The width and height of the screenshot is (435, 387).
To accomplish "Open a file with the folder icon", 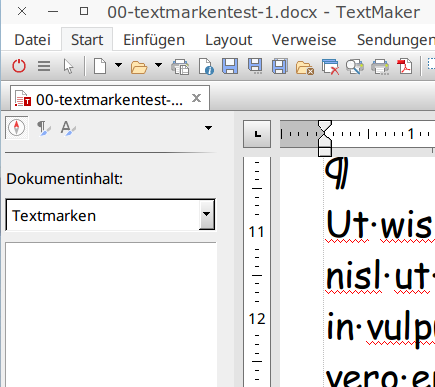I will coord(139,67).
